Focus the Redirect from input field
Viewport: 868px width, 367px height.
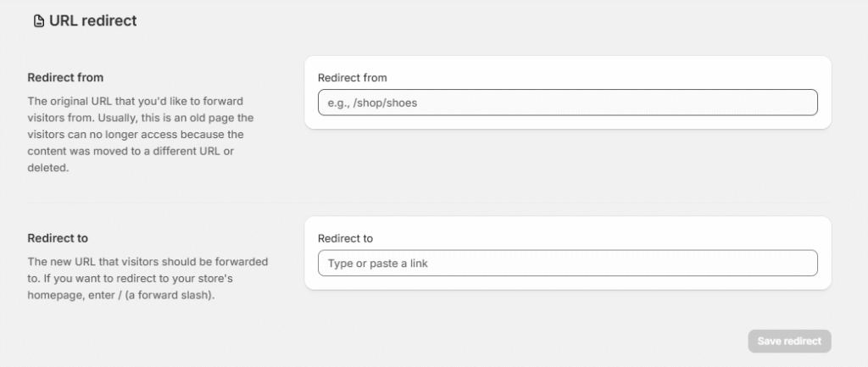tap(567, 103)
